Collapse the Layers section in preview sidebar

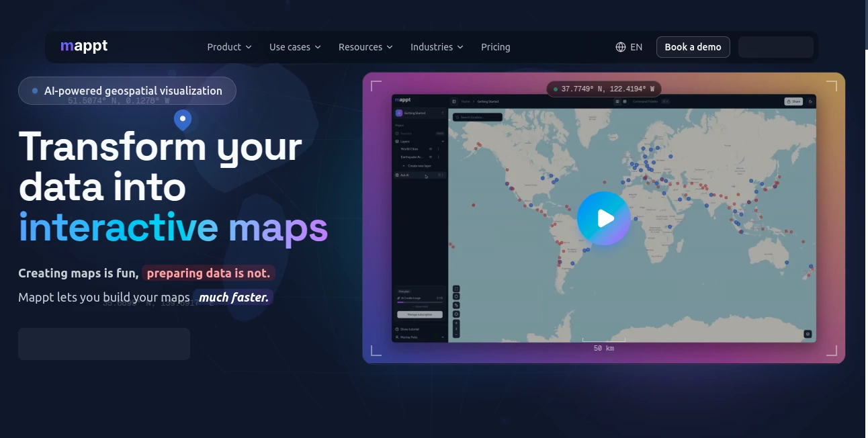(443, 142)
